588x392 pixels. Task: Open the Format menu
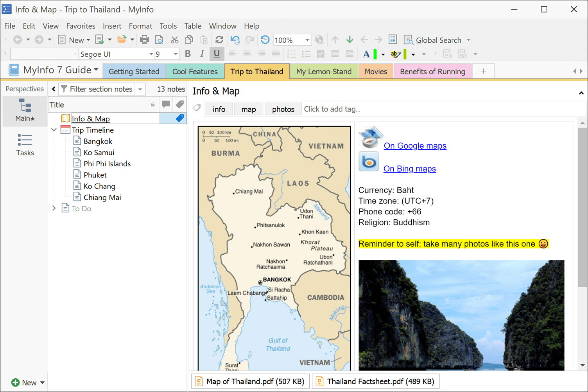pyautogui.click(x=140, y=26)
